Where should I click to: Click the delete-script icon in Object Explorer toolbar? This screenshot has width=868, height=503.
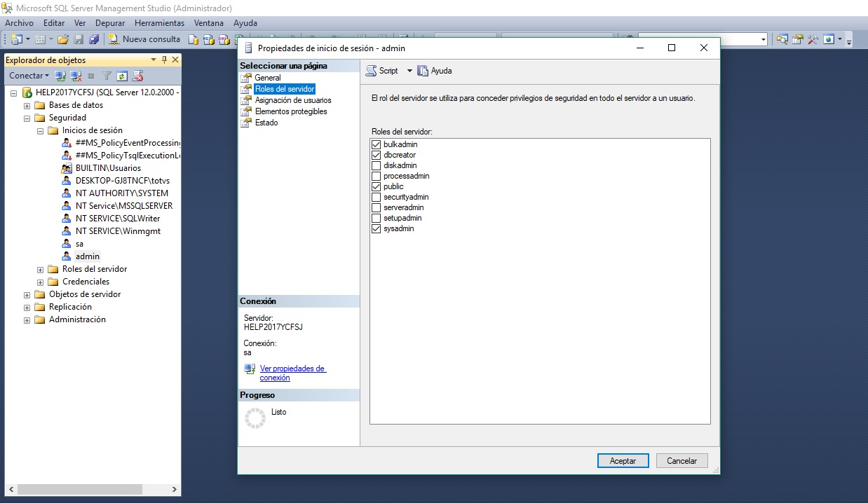[x=137, y=76]
